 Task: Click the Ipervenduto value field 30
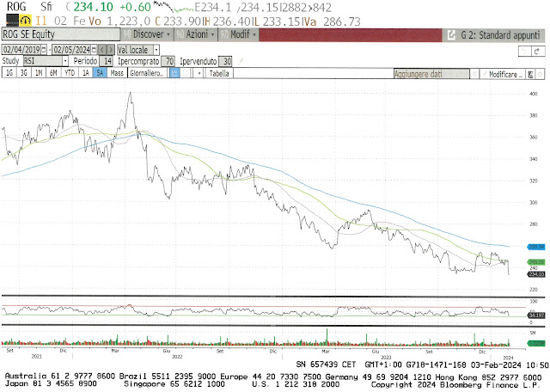225,61
